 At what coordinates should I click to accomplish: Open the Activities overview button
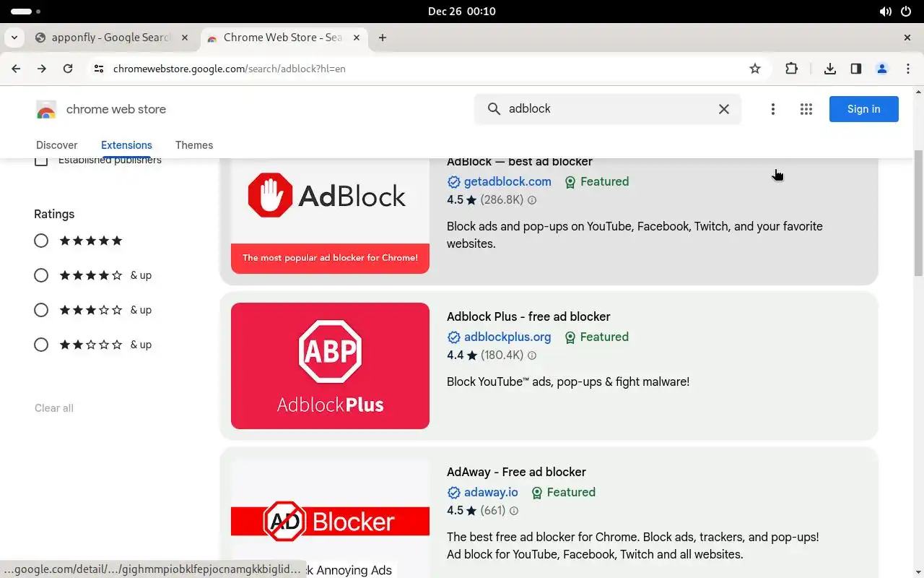pyautogui.click(x=26, y=12)
